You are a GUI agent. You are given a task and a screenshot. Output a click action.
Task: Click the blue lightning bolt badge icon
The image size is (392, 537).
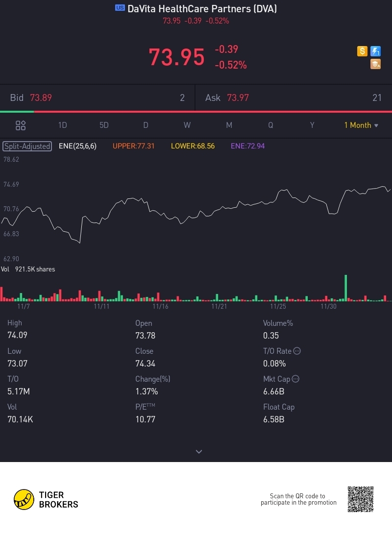click(375, 51)
